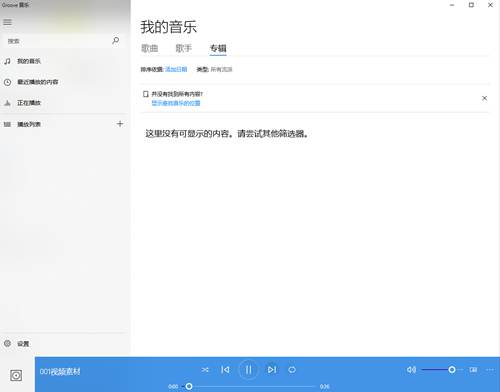Mute the volume speaker icon

(411, 370)
